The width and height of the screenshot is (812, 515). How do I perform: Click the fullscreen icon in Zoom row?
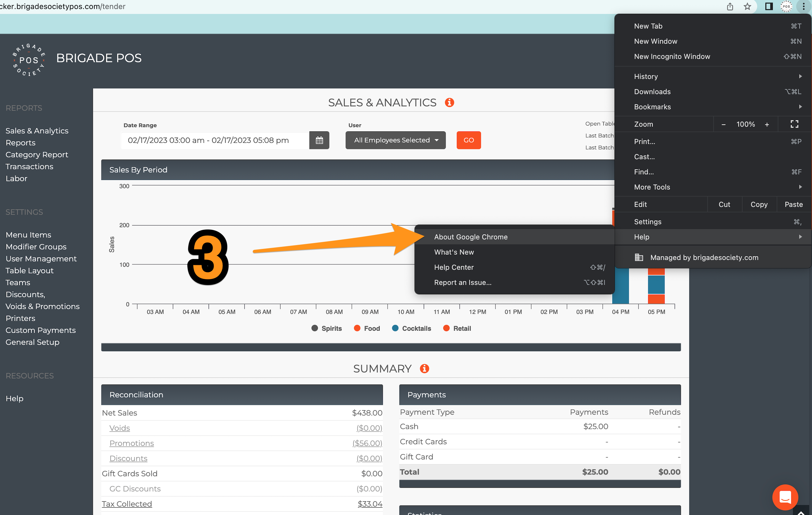click(794, 124)
